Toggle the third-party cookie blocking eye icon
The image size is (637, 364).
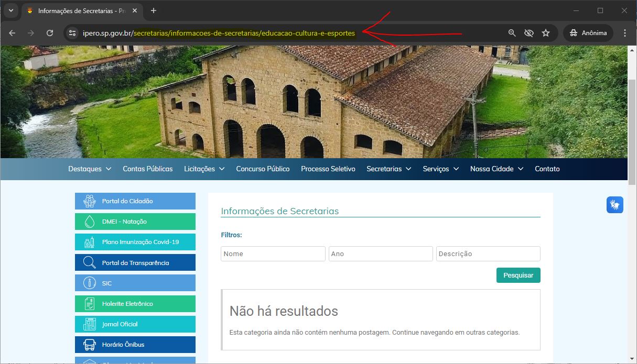coord(529,33)
